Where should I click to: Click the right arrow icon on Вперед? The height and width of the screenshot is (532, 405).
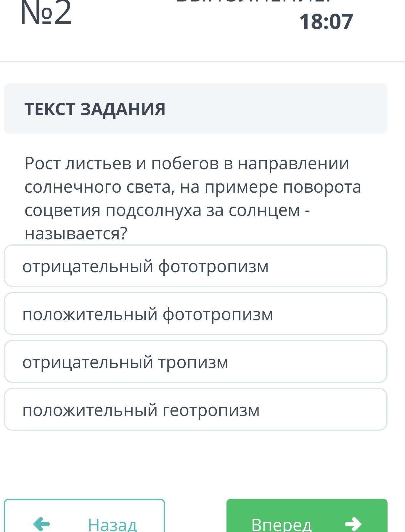[353, 524]
